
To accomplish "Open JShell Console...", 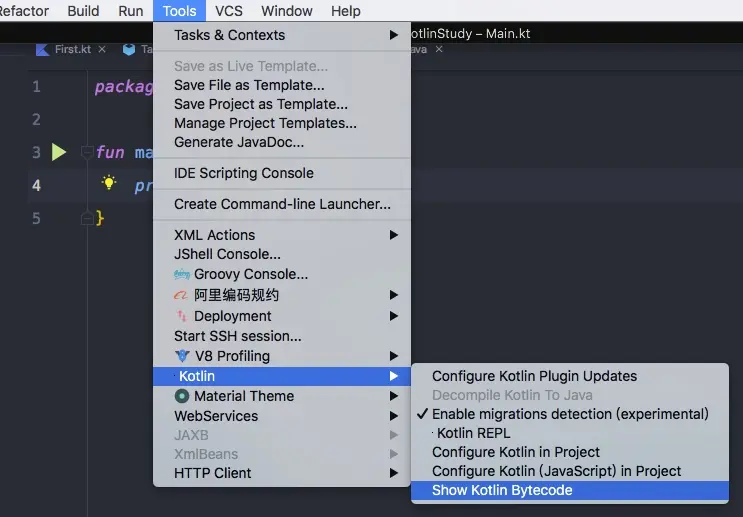I will [x=282, y=254].
